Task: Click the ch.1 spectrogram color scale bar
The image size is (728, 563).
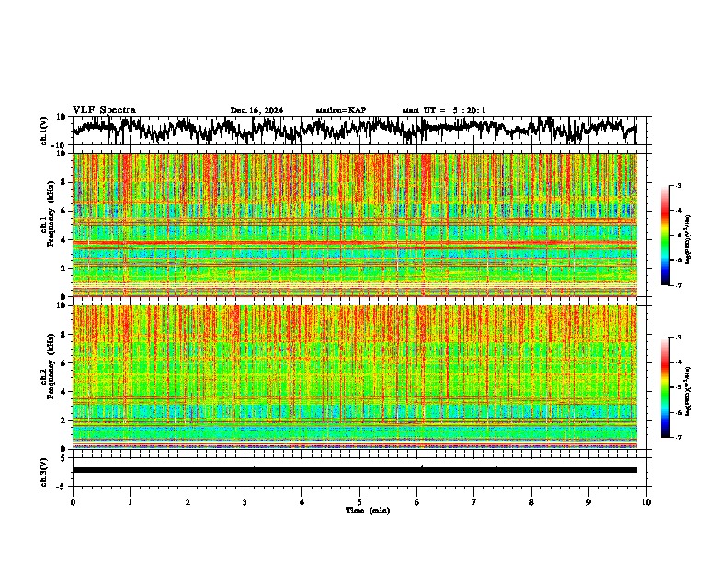Action: point(665,236)
